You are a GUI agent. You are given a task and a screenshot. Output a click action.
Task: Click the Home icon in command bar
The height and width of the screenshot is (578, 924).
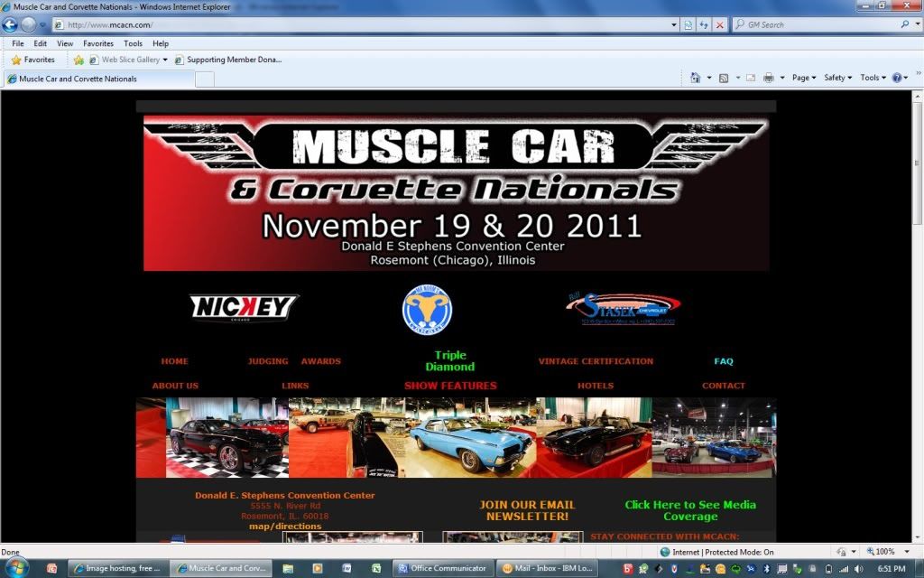click(695, 78)
